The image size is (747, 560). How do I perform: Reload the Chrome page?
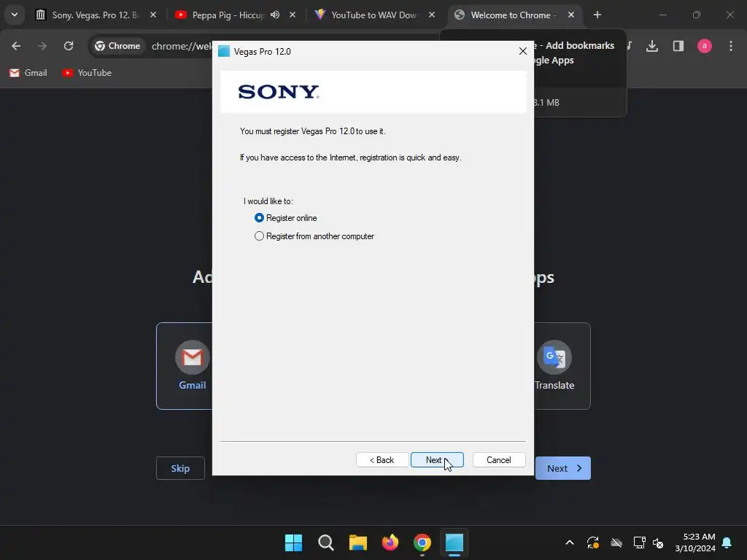coord(69,46)
